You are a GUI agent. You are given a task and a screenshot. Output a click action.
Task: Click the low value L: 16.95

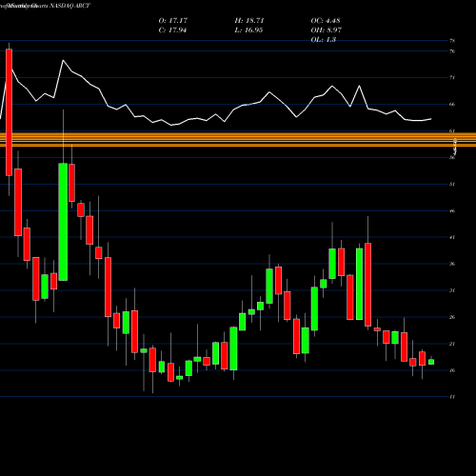point(248,30)
